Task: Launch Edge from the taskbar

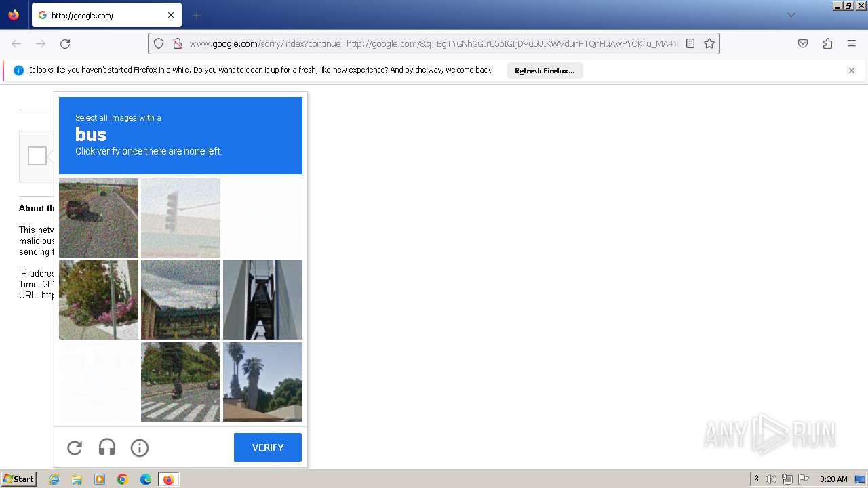Action: pyautogui.click(x=146, y=479)
